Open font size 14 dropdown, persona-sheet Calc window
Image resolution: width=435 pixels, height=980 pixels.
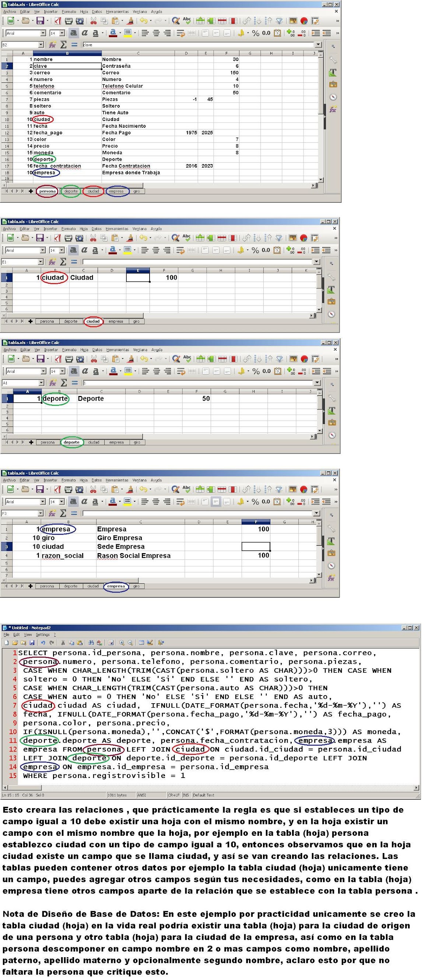[x=62, y=33]
